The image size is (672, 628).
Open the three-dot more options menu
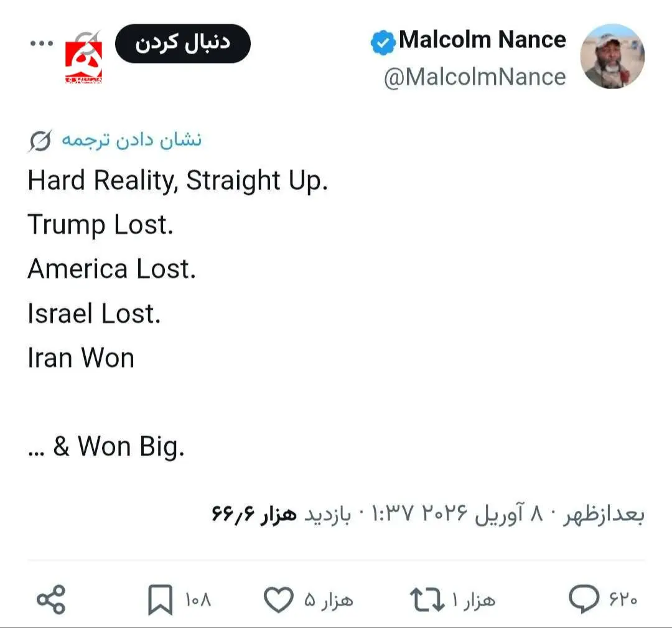click(x=42, y=45)
